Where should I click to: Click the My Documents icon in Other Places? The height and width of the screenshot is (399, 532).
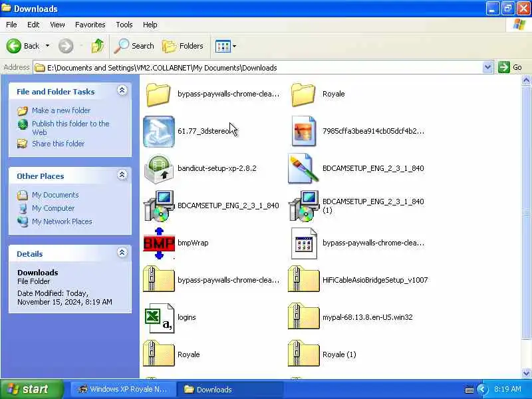[23, 195]
